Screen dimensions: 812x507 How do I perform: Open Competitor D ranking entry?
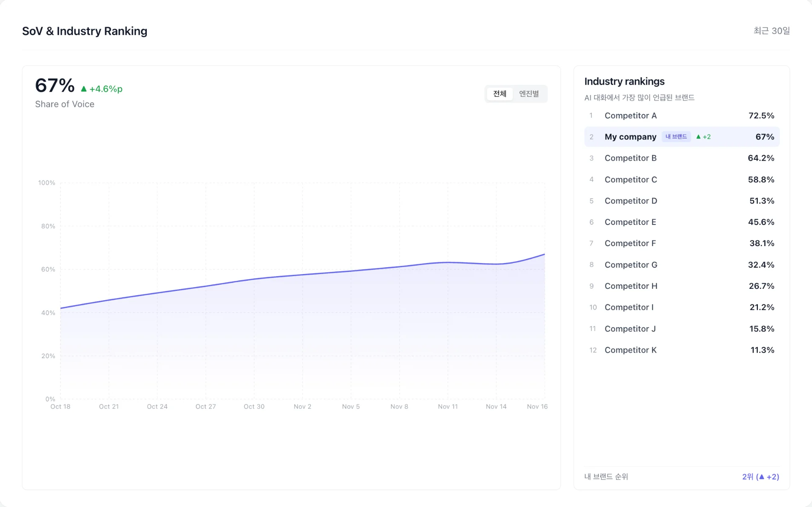(x=631, y=201)
